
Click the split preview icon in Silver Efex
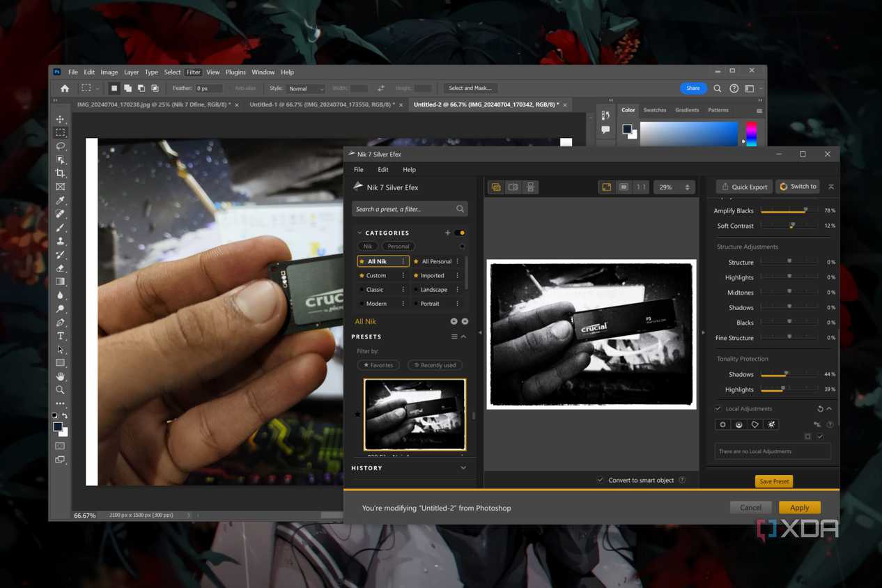click(x=513, y=187)
